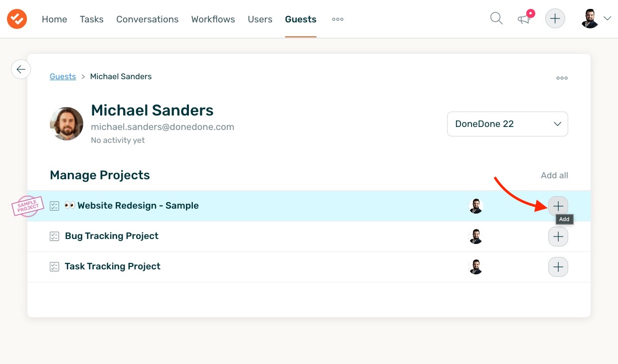Select the Guests tab
The image size is (618, 364).
(301, 19)
